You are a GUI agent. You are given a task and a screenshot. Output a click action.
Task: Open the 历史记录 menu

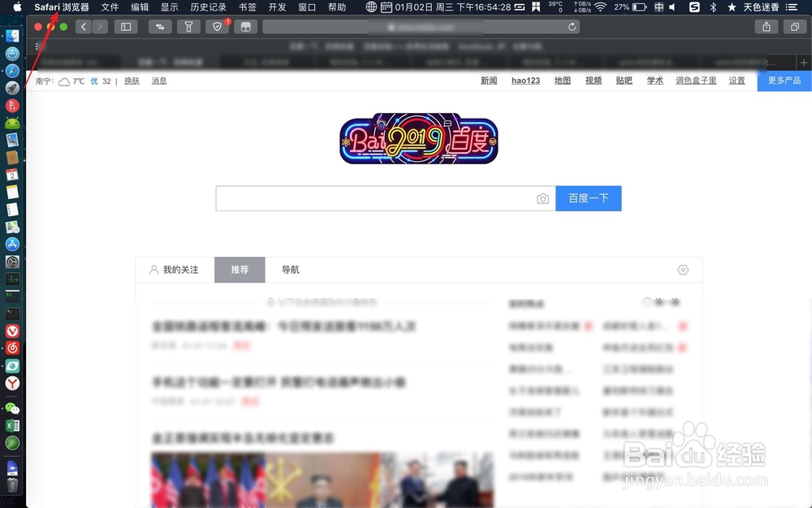tap(208, 7)
